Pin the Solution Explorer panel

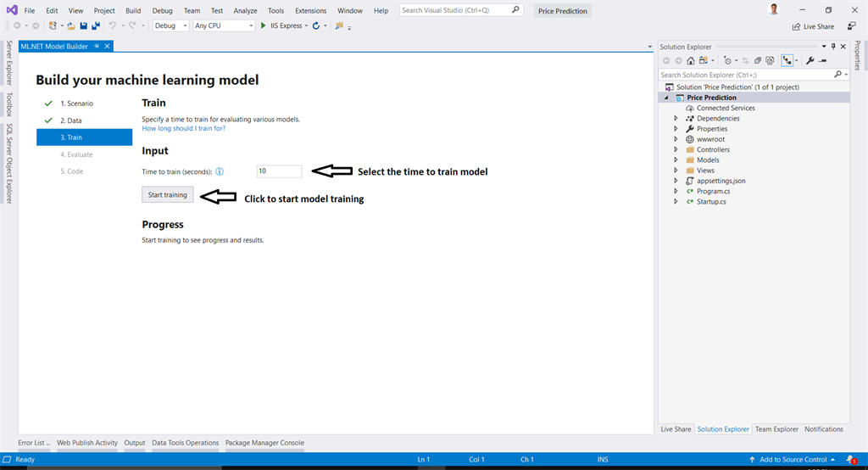(x=833, y=47)
